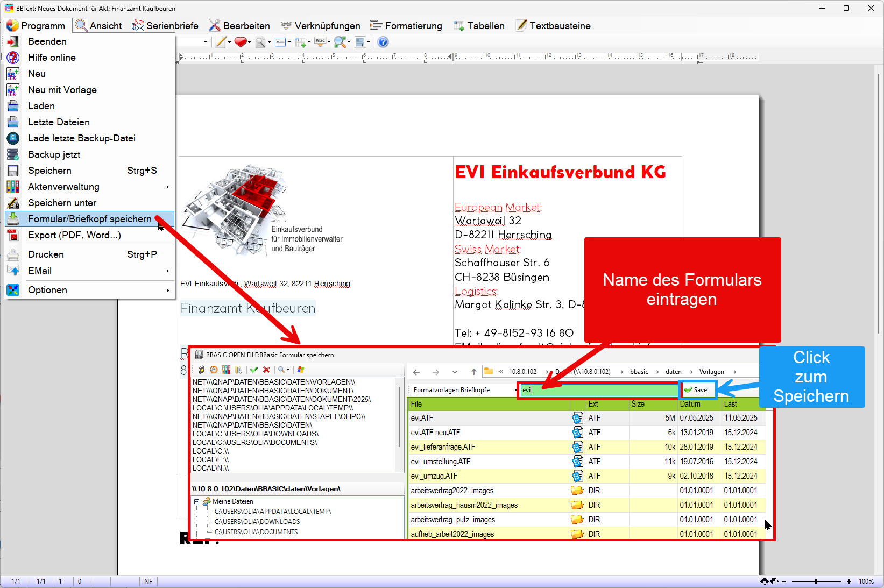
Task: Click the file type icon of evi_umzug.ATF
Action: (x=577, y=476)
